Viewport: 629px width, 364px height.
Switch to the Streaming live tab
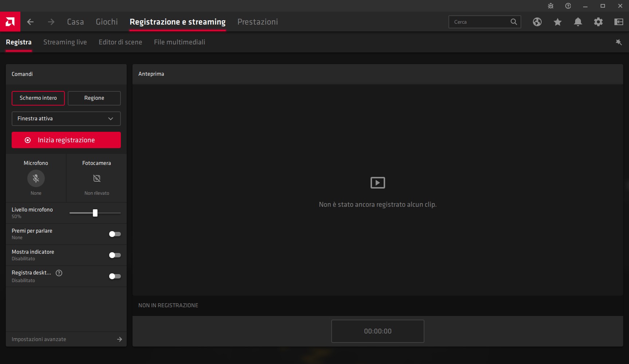coord(65,42)
